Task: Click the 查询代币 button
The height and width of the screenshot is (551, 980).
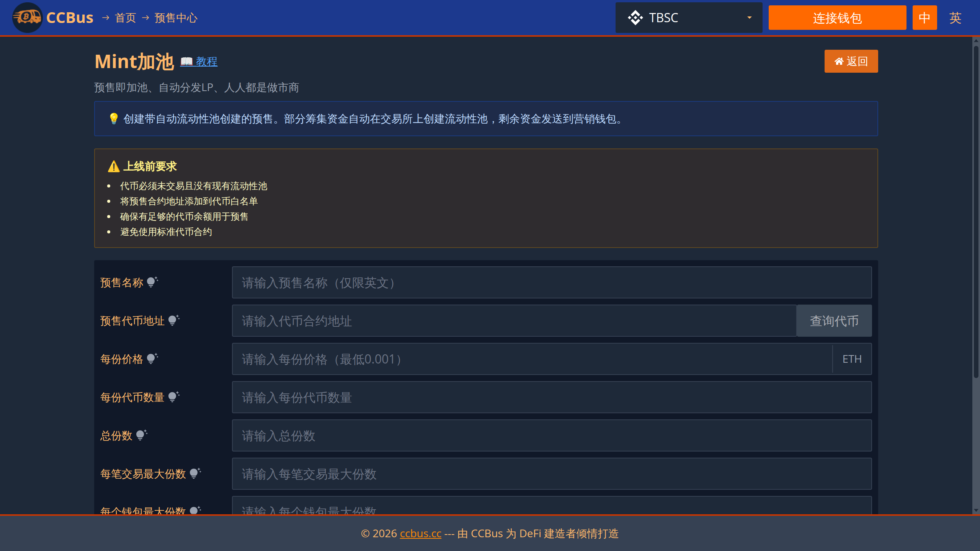Action: click(834, 321)
